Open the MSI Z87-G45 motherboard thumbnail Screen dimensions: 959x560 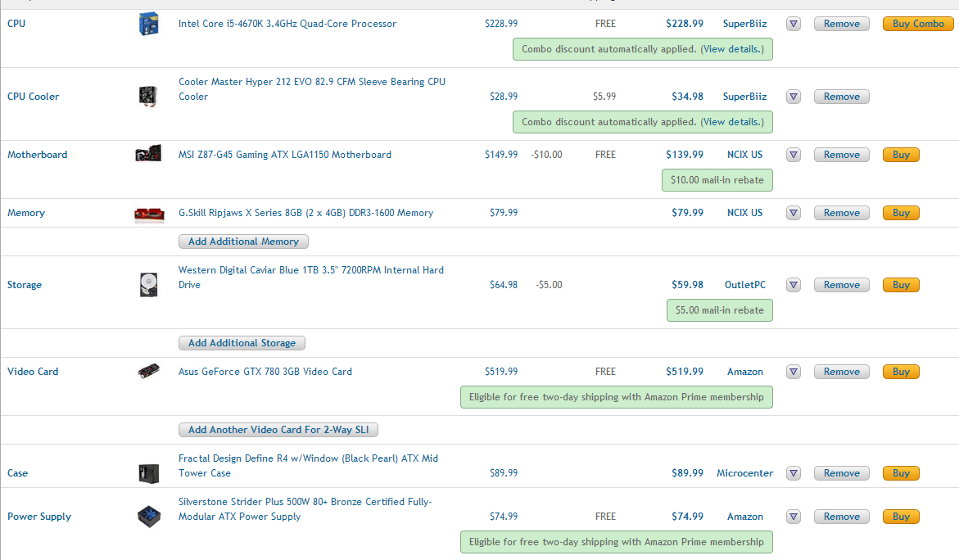(148, 154)
